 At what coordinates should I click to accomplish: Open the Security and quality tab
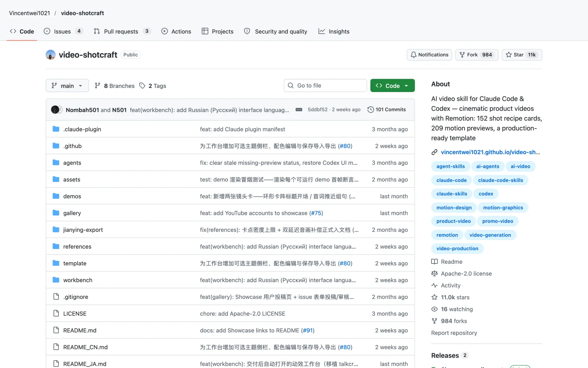(x=276, y=31)
